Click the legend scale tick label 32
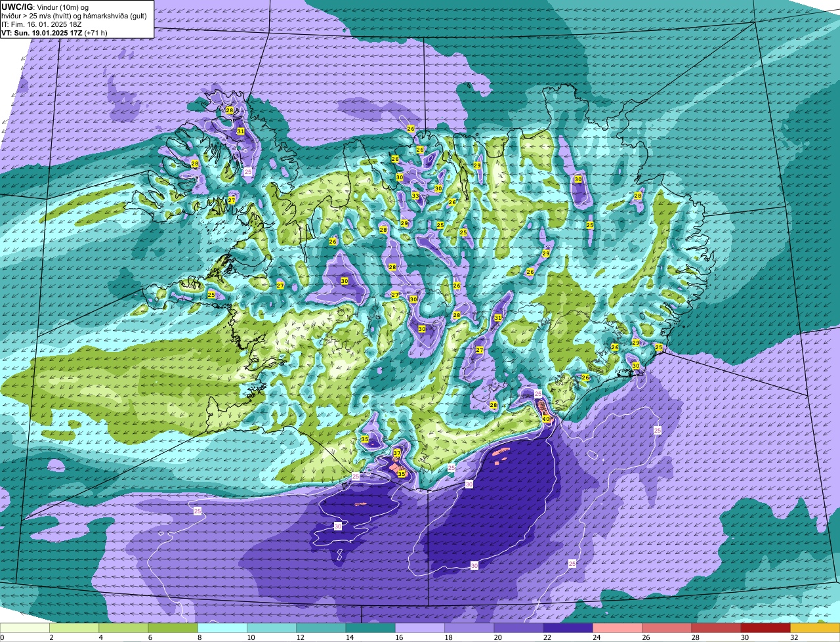The height and width of the screenshot is (642, 840). point(793,637)
